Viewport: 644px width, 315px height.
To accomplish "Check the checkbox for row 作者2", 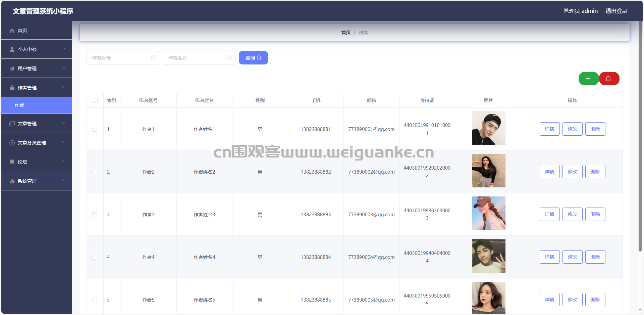I will (x=95, y=172).
